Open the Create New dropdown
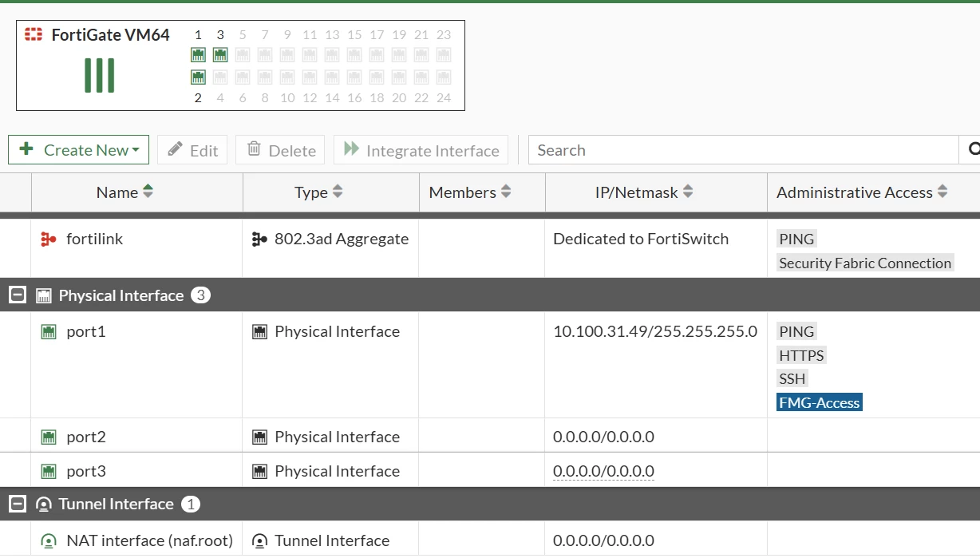 click(78, 149)
